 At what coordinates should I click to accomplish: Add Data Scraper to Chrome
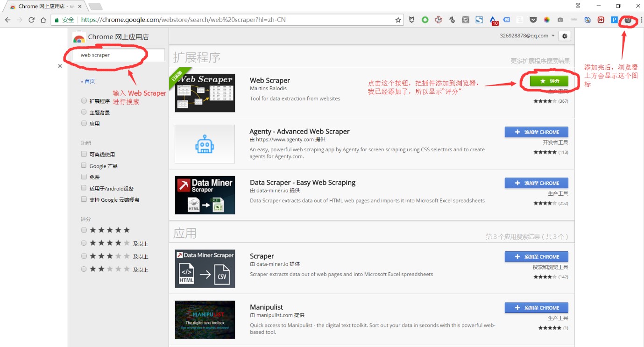537,183
